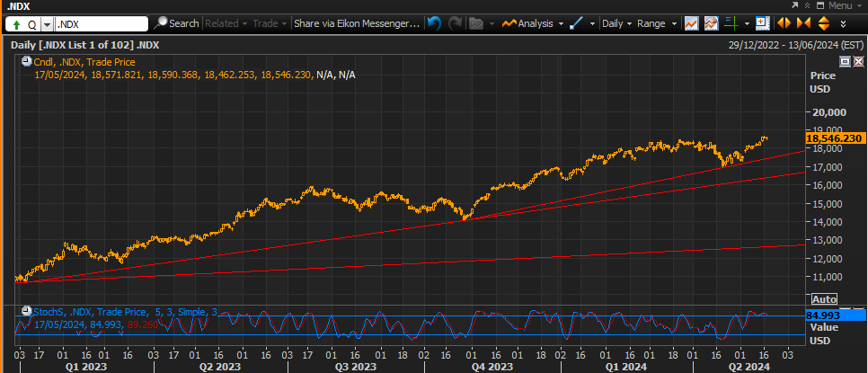Click the vertical scale orange arrows icon

pos(824,23)
